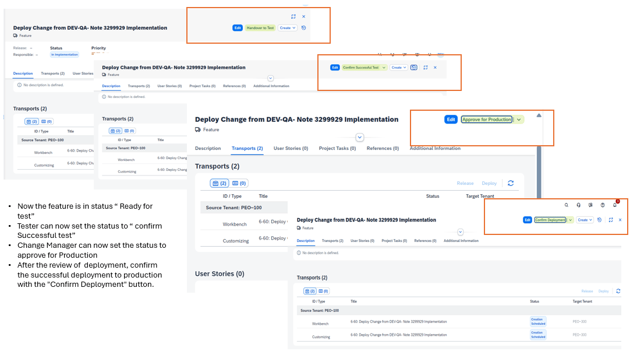Click the history icon next to Create
The image size is (644, 358).
point(600,220)
